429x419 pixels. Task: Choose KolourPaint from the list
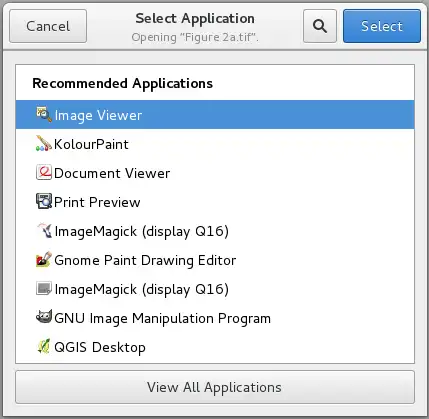point(215,144)
